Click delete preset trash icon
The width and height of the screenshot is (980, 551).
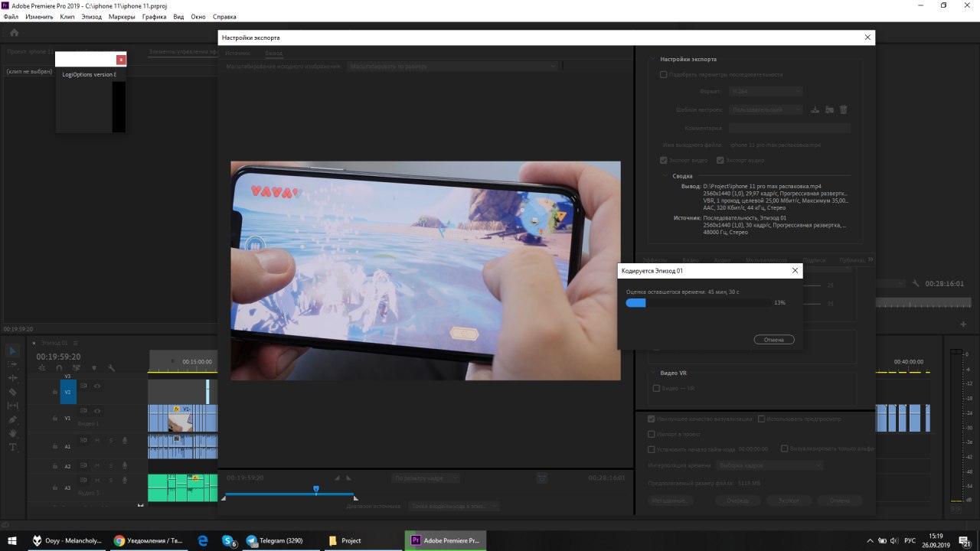[843, 109]
